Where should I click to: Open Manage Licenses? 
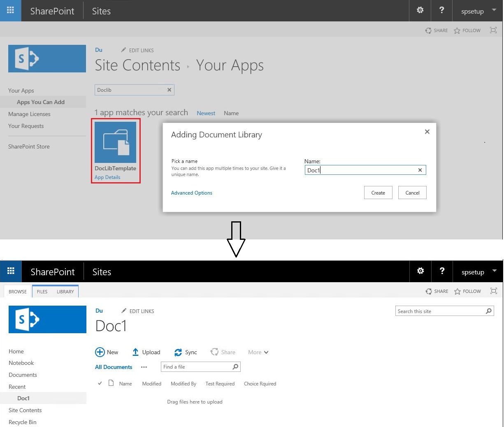click(29, 114)
